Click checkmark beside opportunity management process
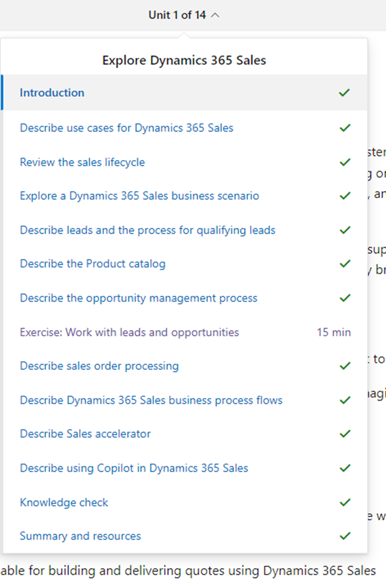386x588 pixels. 345,298
